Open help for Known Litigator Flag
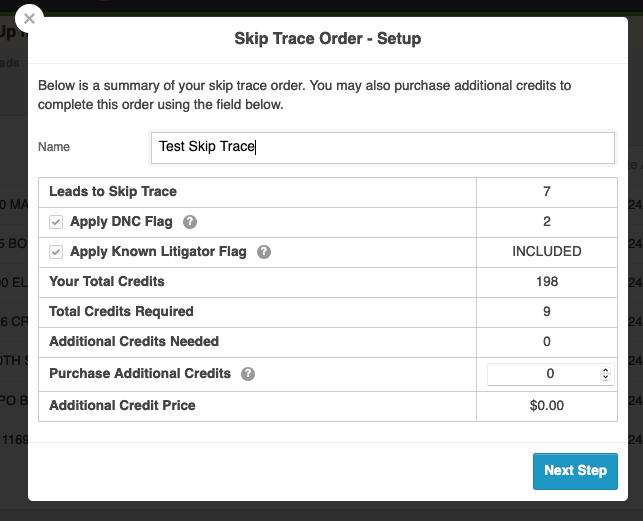 264,252
